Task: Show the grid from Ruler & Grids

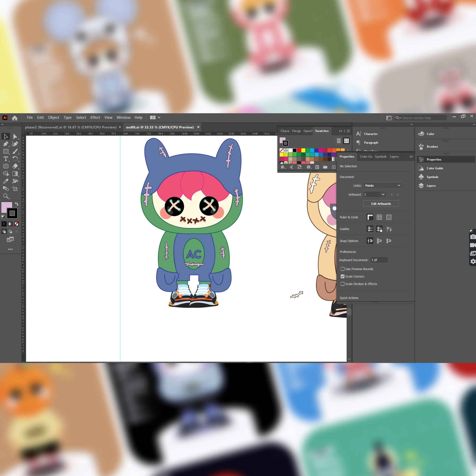Action: click(379, 217)
